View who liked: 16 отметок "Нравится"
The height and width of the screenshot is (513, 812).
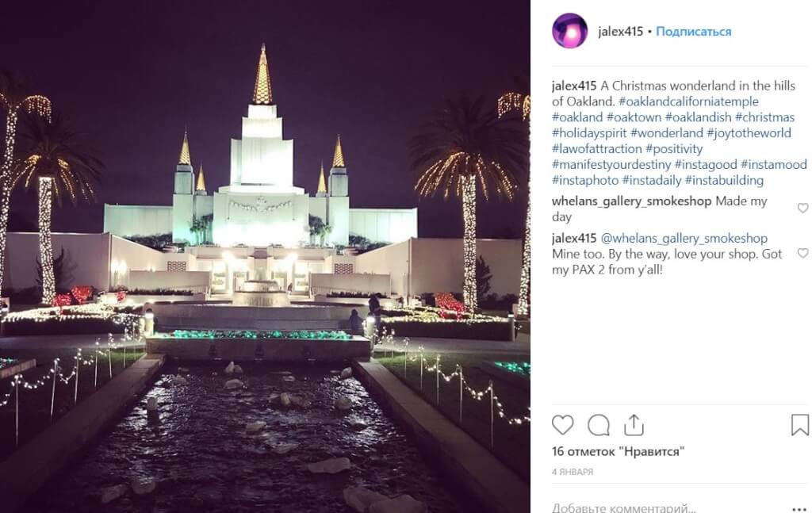click(x=618, y=451)
